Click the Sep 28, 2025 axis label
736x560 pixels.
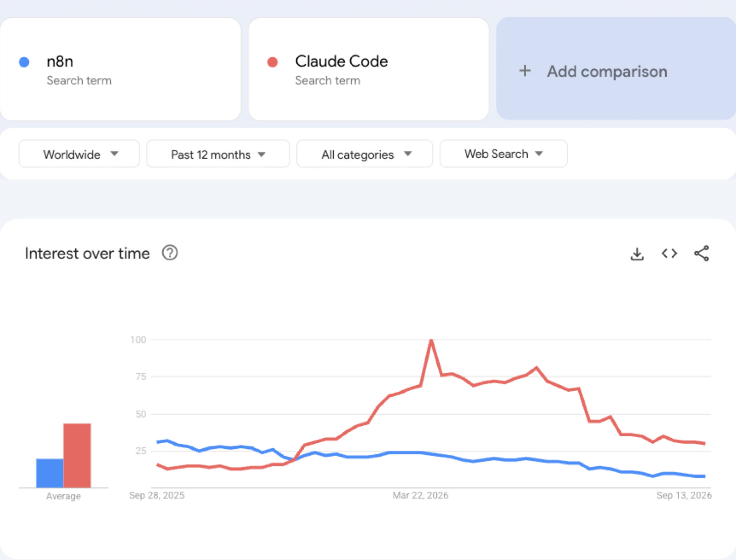point(157,495)
